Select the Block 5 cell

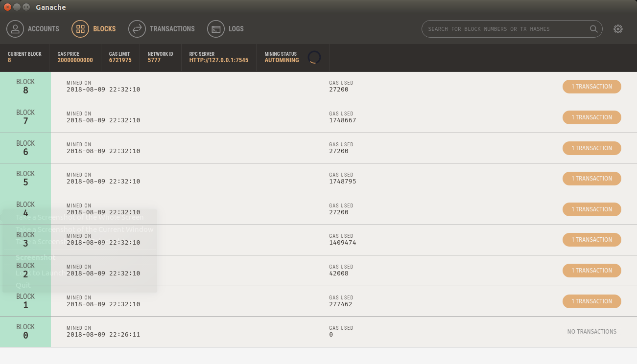(25, 179)
